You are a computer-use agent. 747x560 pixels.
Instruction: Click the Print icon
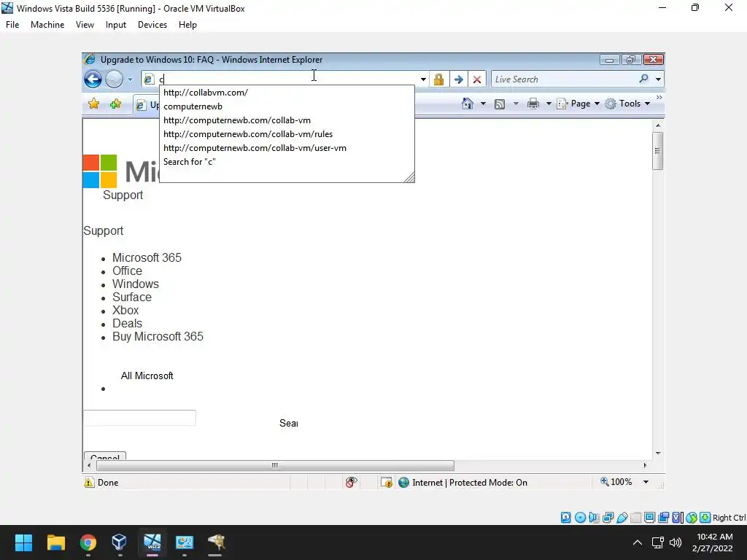(x=533, y=104)
